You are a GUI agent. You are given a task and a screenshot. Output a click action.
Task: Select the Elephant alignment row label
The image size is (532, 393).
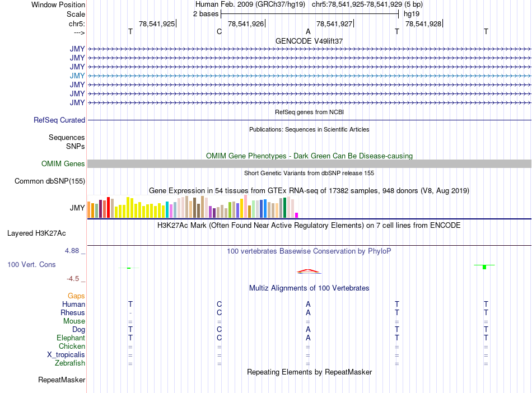pos(71,338)
